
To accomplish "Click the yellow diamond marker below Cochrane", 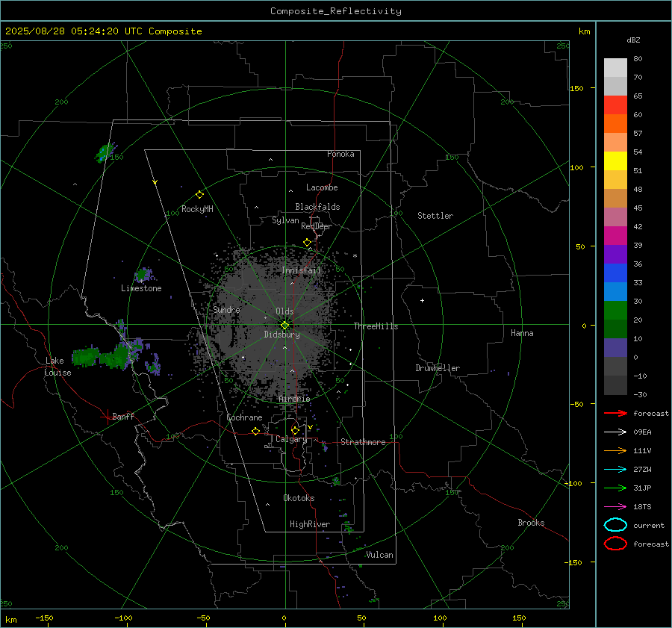I will 256,431.
